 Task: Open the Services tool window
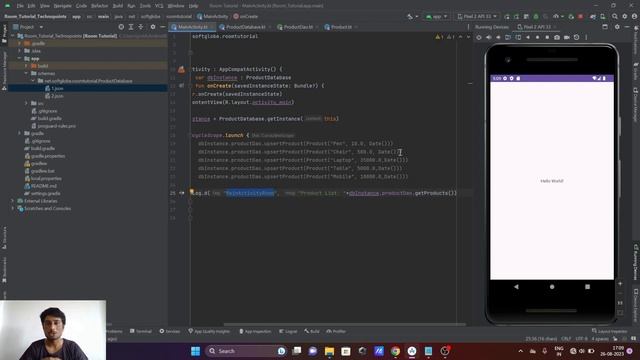click(x=170, y=331)
